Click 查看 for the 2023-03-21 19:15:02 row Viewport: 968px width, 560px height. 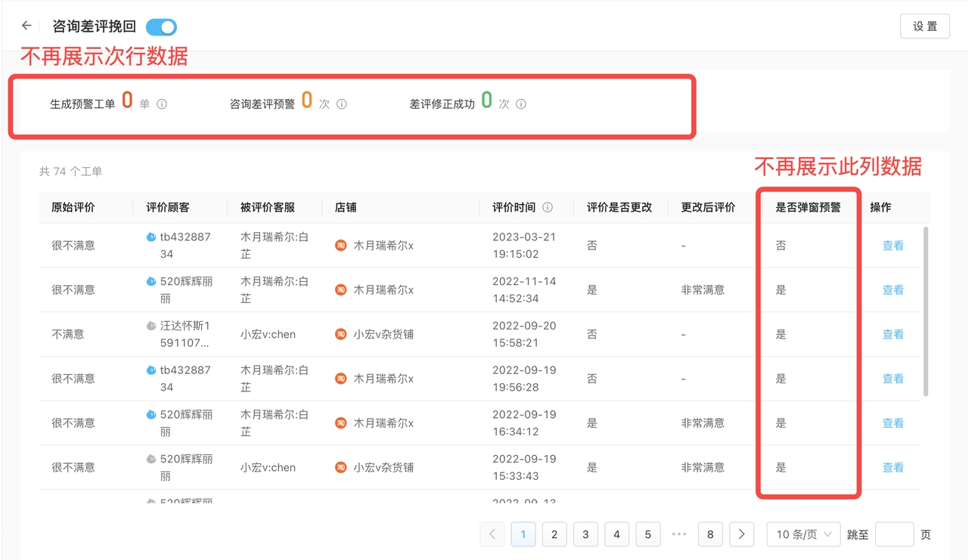[893, 246]
